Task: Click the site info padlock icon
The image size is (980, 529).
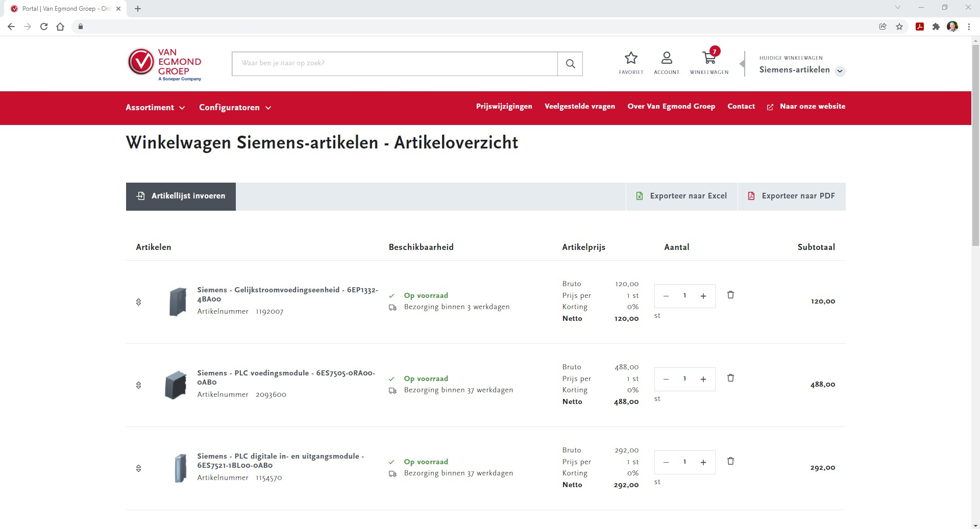Action: (x=80, y=27)
